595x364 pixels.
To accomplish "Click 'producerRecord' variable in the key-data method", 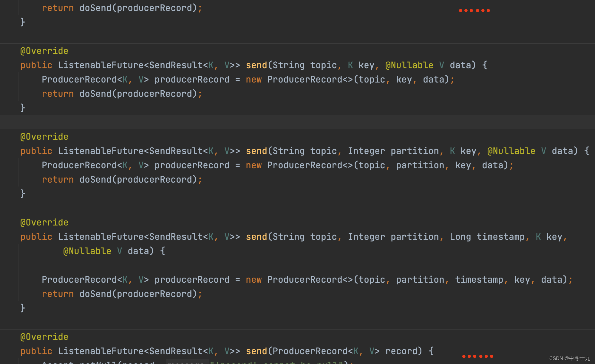I will pos(192,80).
